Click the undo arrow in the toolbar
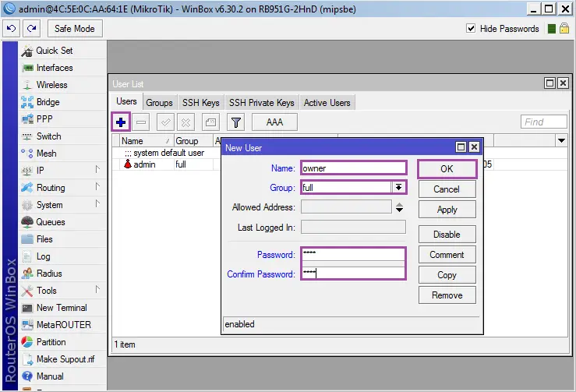Image resolution: width=576 pixels, height=392 pixels. (12, 29)
